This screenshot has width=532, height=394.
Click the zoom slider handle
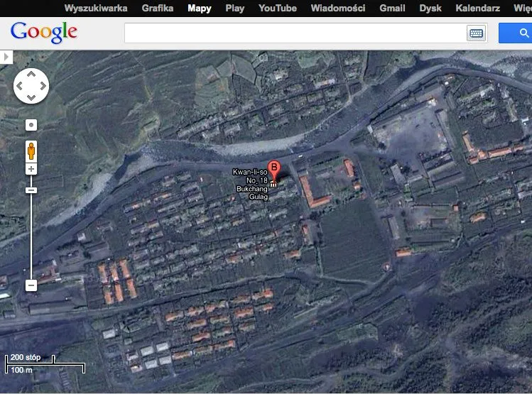pos(31,190)
